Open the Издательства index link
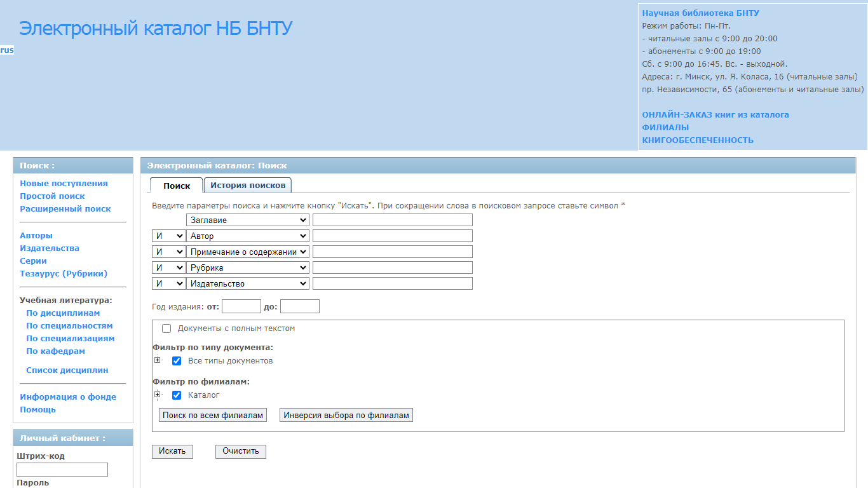Screen dimensions: 868x488 coord(50,248)
